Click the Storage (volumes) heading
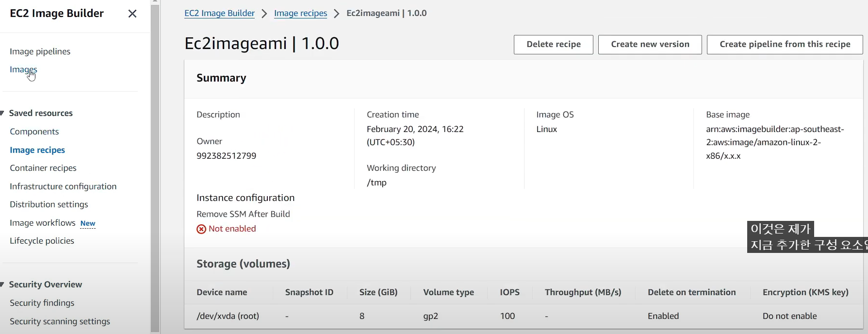 [243, 264]
